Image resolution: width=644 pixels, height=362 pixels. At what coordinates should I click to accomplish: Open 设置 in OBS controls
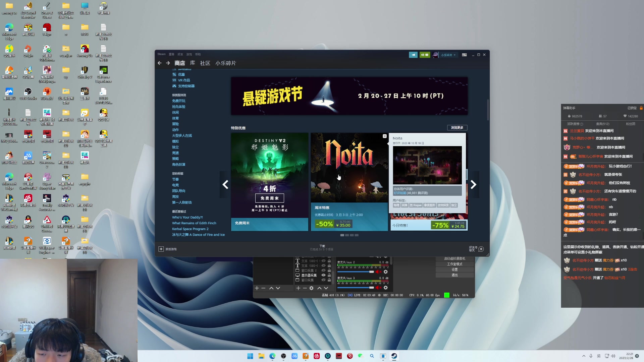455,270
